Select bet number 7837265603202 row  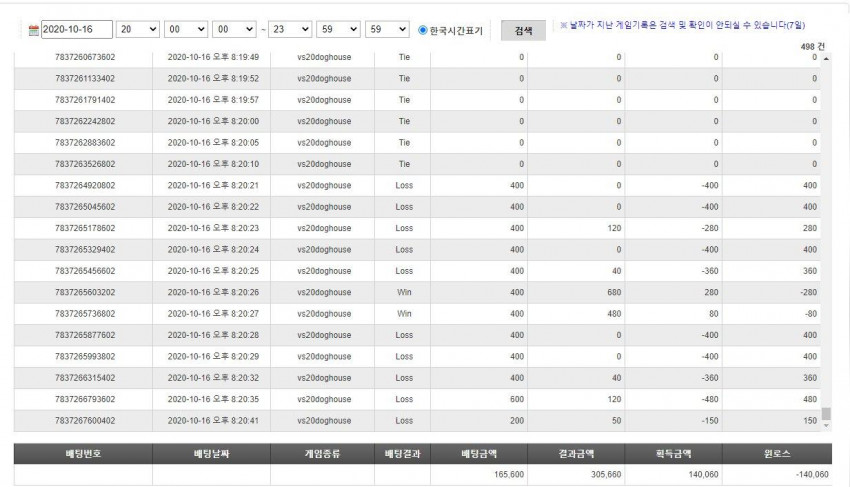[x=417, y=292]
